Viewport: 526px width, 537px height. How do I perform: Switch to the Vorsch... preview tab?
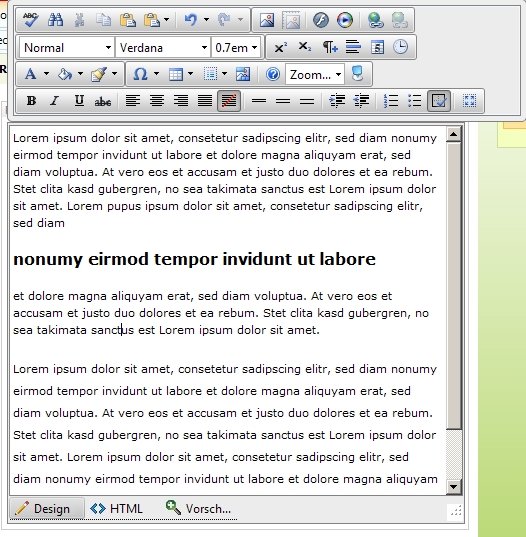[198, 508]
